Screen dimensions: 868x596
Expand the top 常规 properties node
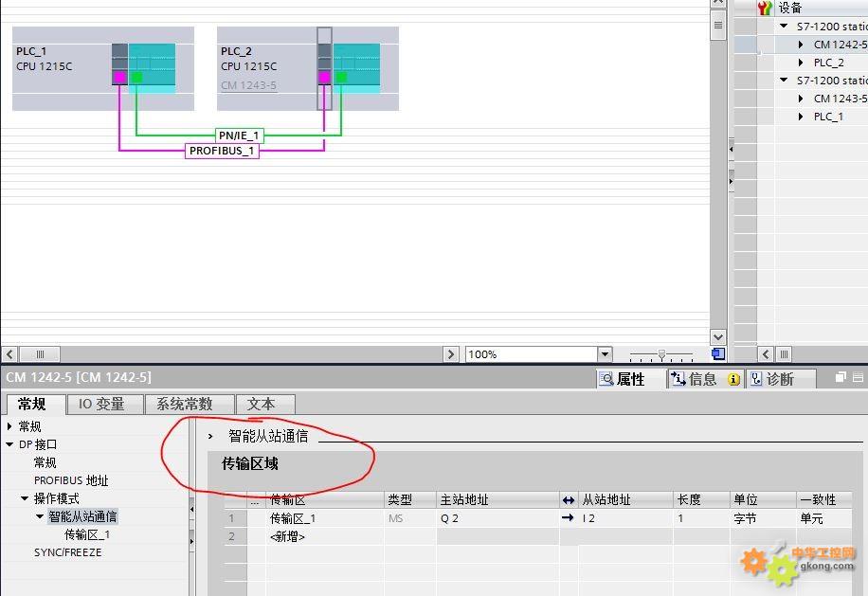click(x=9, y=426)
